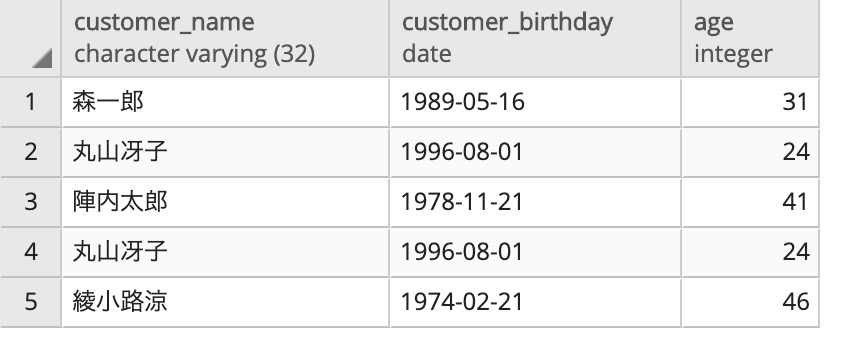Select the customer_birthday column header
Viewport: 852px width, 362px height.
[535, 38]
